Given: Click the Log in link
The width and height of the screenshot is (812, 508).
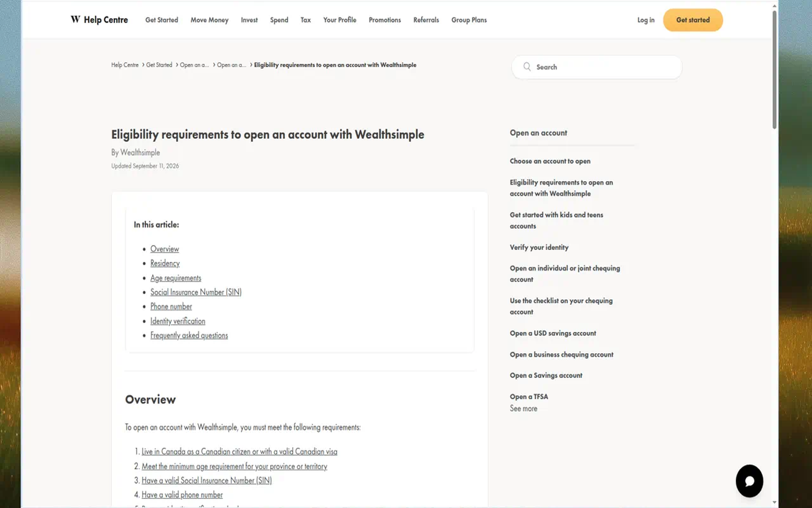Looking at the screenshot, I should (646, 20).
